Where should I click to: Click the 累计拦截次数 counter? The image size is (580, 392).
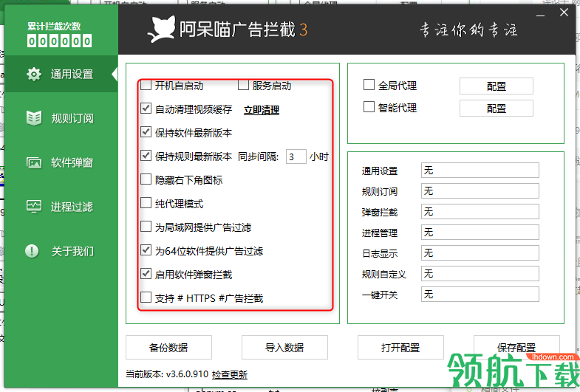point(60,41)
